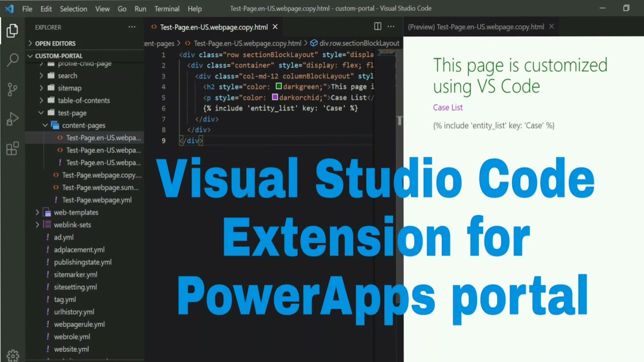Viewport: 644px width, 362px height.
Task: Open Test-Page.webpage.yml file
Action: (x=97, y=200)
